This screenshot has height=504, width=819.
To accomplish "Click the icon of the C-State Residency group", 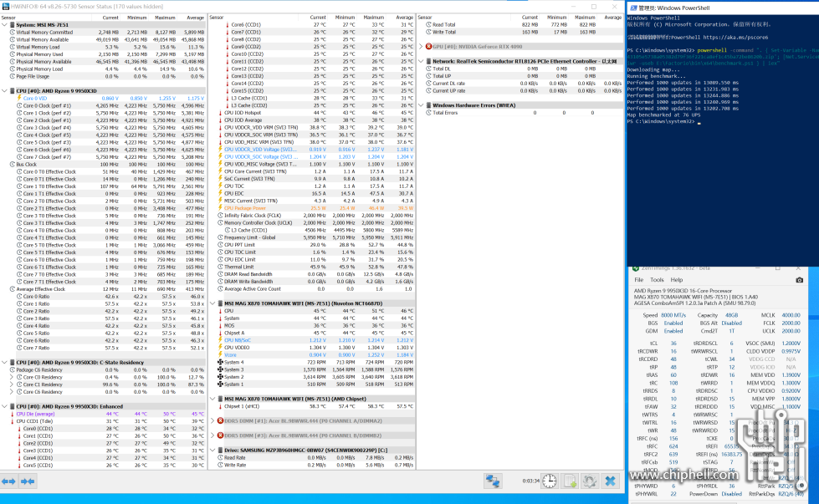I will pos(12,362).
